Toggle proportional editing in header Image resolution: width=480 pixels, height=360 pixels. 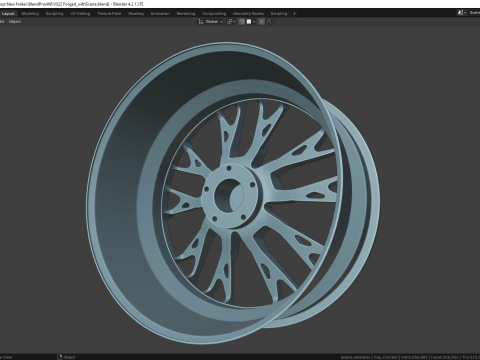262,22
